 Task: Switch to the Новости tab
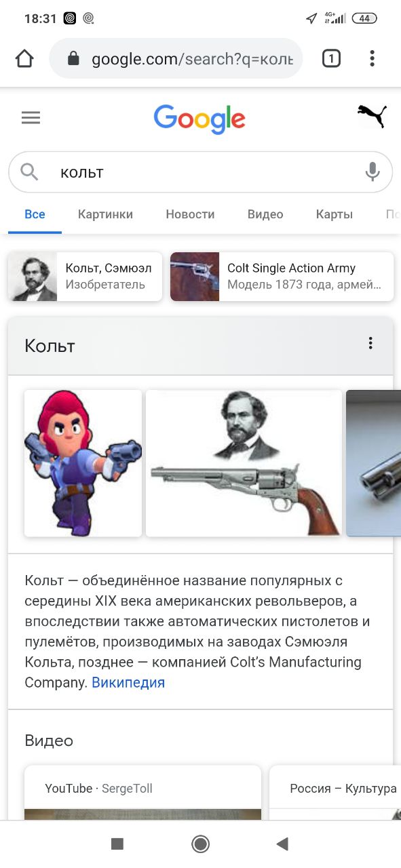(x=190, y=214)
